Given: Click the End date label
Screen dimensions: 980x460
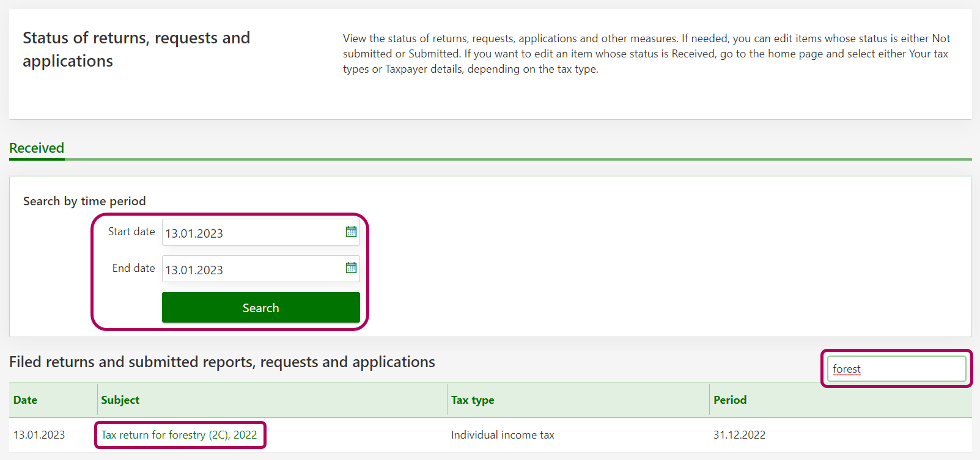Looking at the screenshot, I should click(133, 268).
